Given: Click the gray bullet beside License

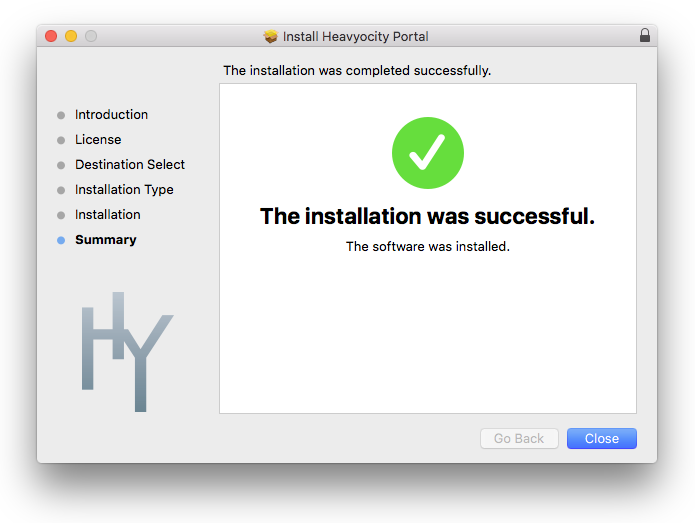Looking at the screenshot, I should coord(61,140).
